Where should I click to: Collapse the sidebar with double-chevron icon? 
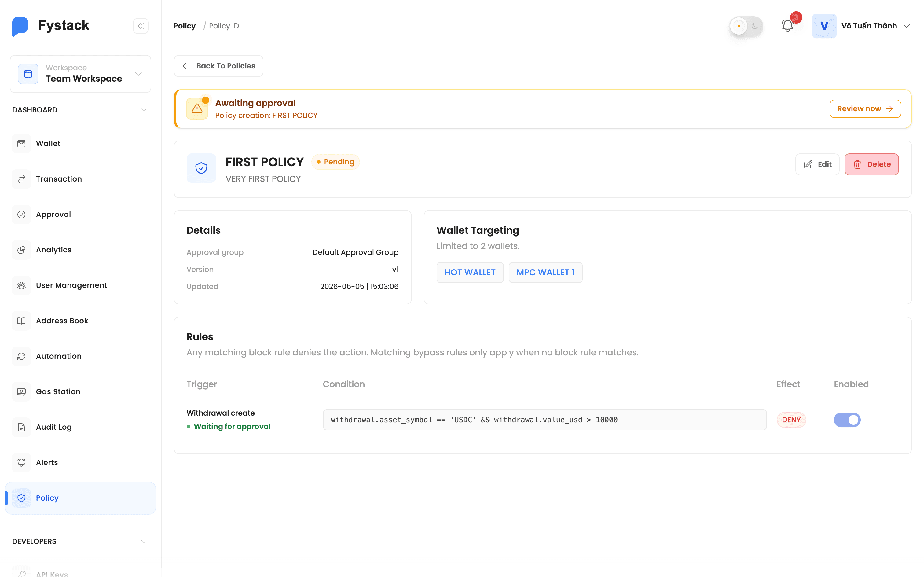coord(141,26)
